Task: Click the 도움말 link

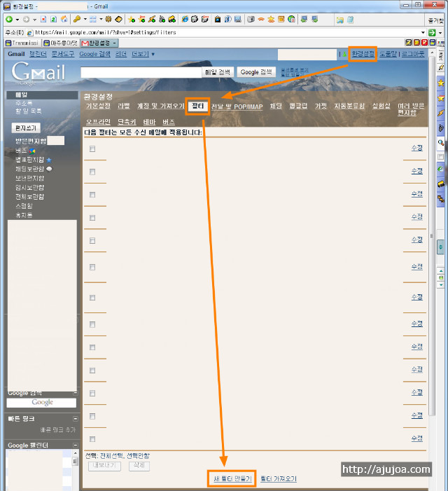Action: click(388, 54)
